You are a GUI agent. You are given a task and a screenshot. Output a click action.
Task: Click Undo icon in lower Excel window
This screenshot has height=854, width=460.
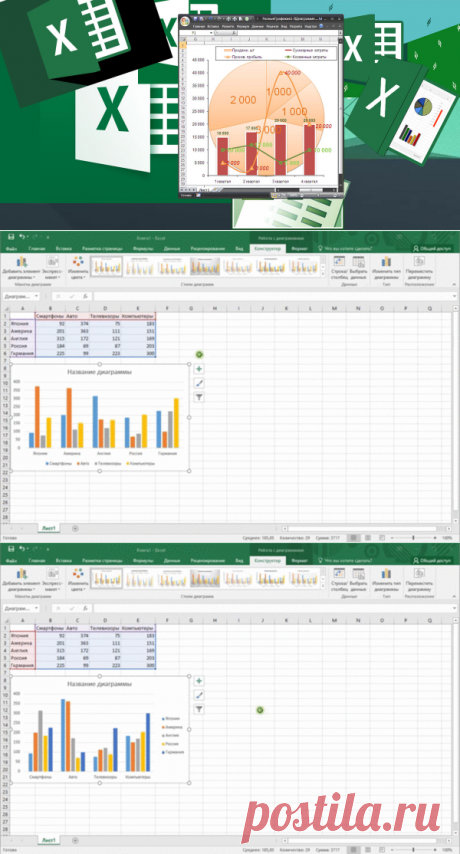coord(22,549)
